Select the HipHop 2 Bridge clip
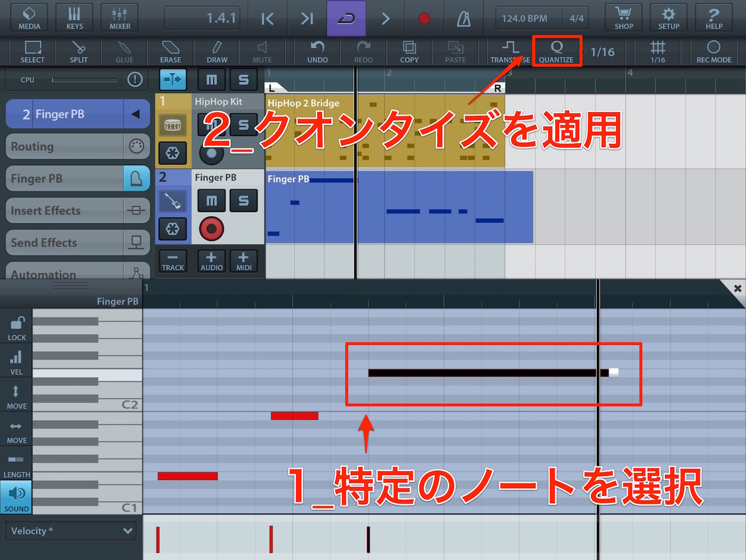Screen dimensions: 746x560 pyautogui.click(x=385, y=131)
